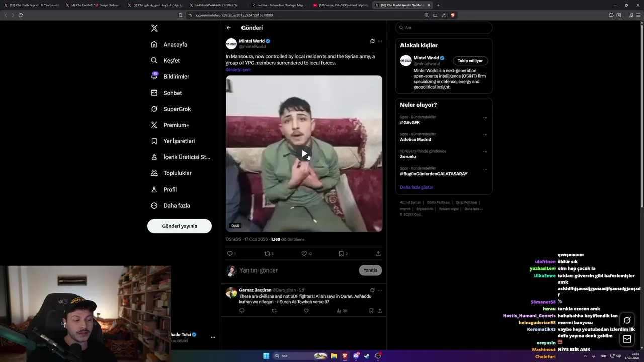More options for #GSvGFK trend
Screen dimensions: 644x362
(485, 118)
